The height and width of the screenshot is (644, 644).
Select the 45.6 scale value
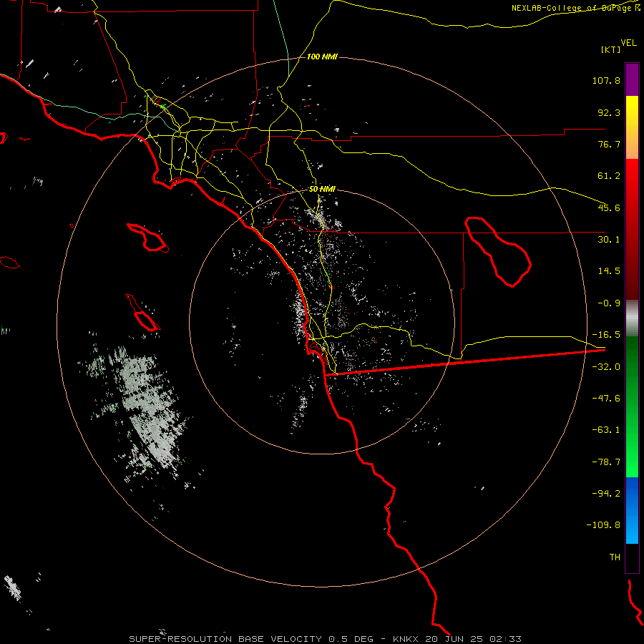point(609,208)
